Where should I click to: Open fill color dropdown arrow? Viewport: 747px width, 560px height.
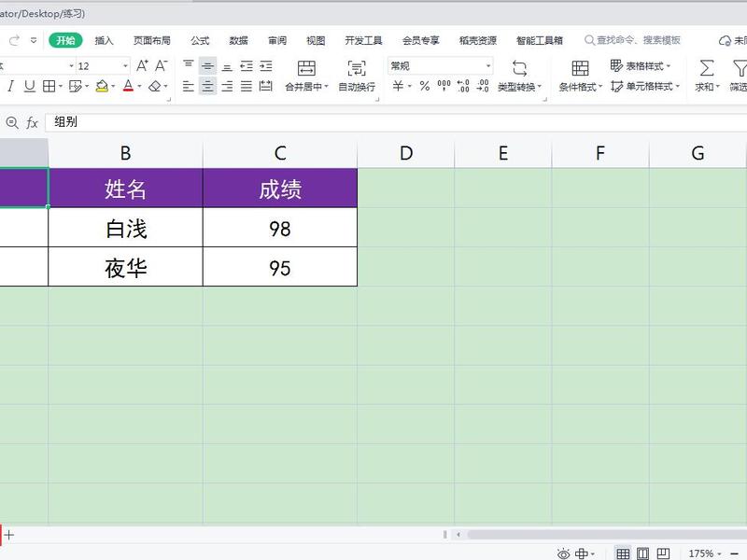point(113,86)
